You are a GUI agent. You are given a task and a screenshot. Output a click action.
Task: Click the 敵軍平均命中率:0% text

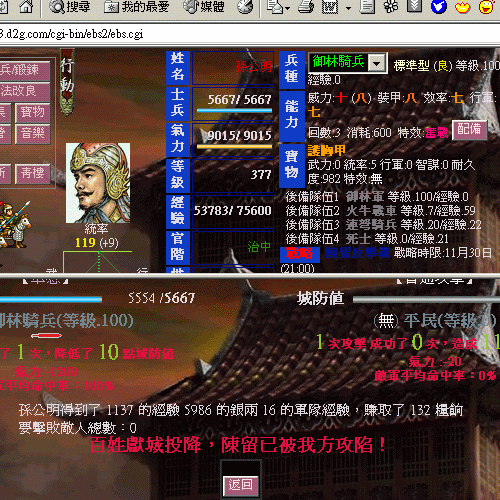435,376
